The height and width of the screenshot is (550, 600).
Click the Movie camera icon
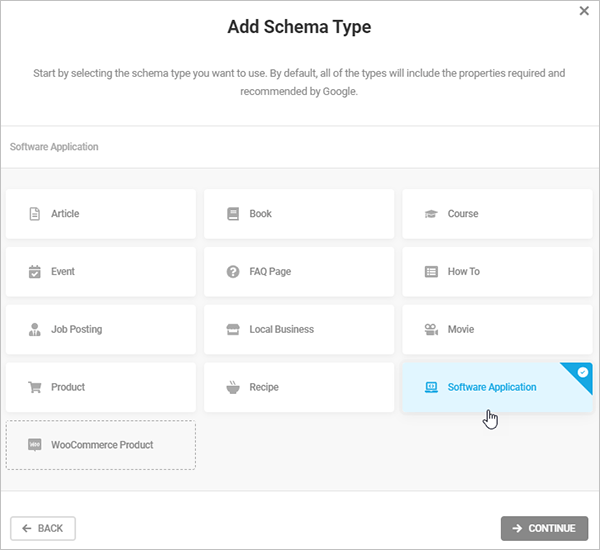coord(431,330)
